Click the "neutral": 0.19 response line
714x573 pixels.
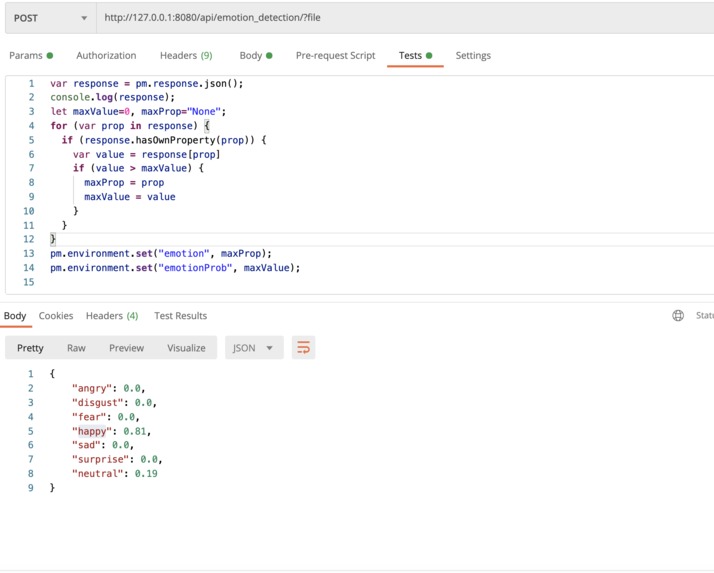tap(114, 474)
